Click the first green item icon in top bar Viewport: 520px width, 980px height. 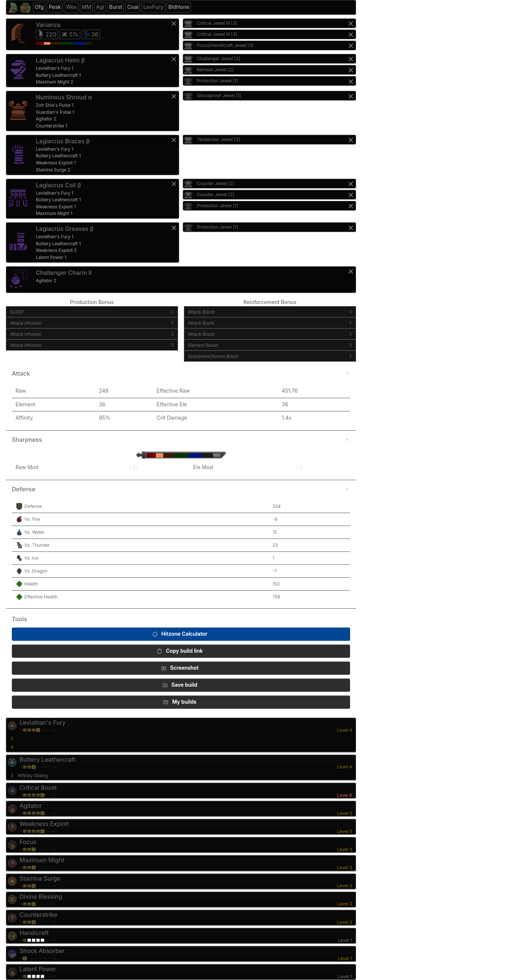[x=13, y=7]
